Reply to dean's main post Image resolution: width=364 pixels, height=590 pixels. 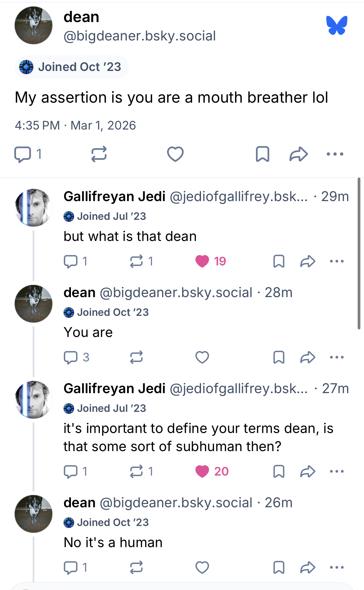click(x=23, y=154)
